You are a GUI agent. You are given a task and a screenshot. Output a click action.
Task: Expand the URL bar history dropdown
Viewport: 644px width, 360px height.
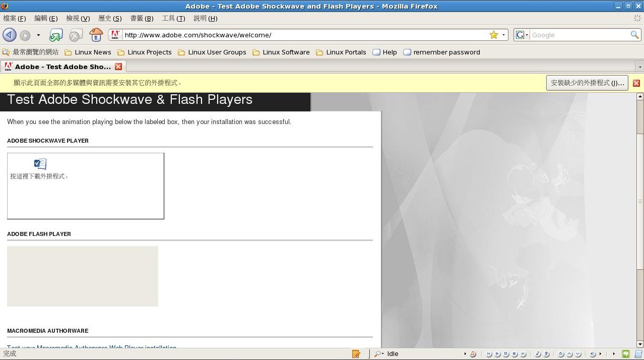click(503, 35)
